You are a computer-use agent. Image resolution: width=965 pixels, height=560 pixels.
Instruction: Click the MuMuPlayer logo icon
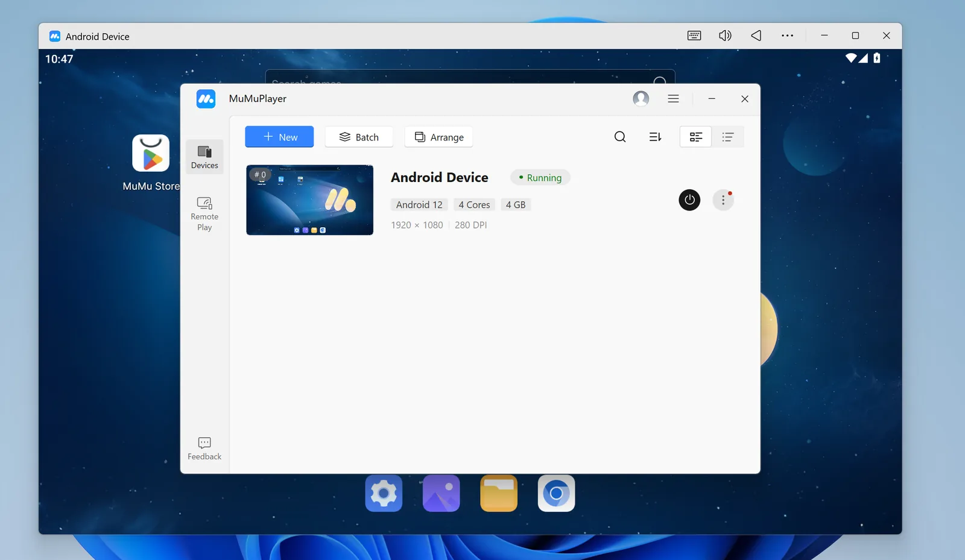coord(206,99)
